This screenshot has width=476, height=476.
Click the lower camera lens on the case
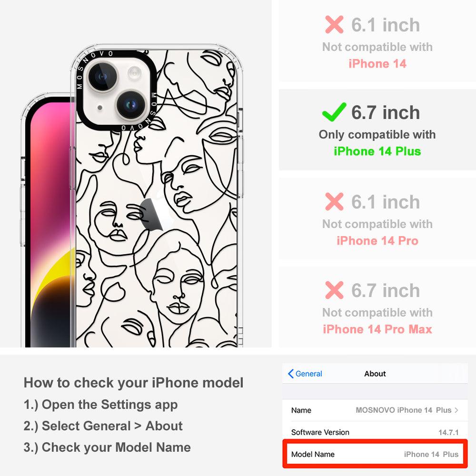coord(131,105)
